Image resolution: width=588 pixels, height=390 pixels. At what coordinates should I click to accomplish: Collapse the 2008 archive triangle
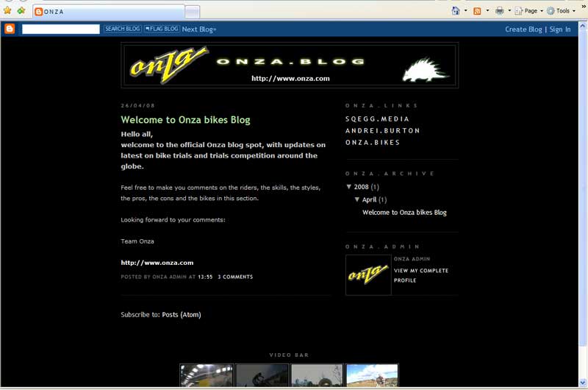(348, 187)
